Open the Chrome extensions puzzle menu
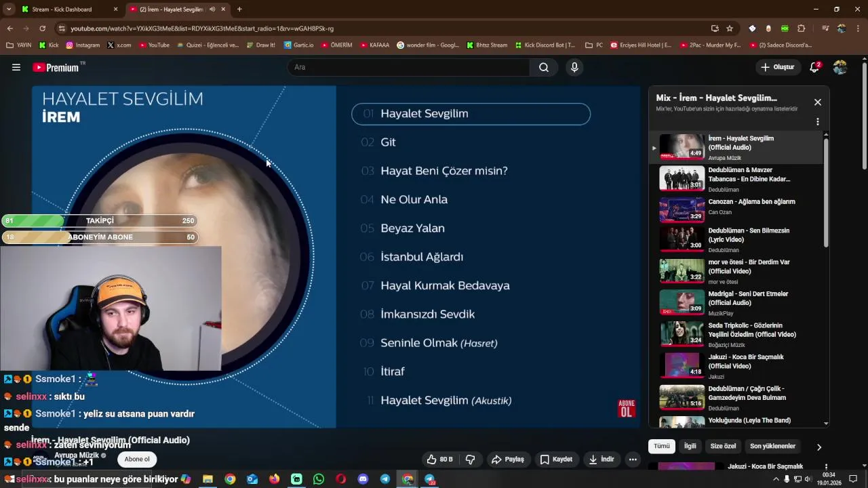Image resolution: width=868 pixels, height=488 pixels. [x=802, y=28]
